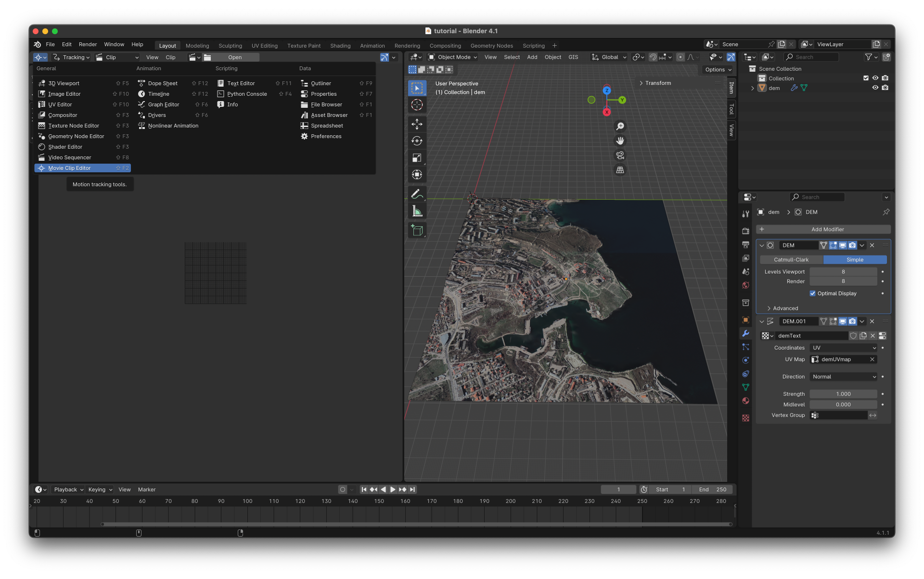
Task: Toggle Optimal Display checkbox
Action: coord(812,294)
